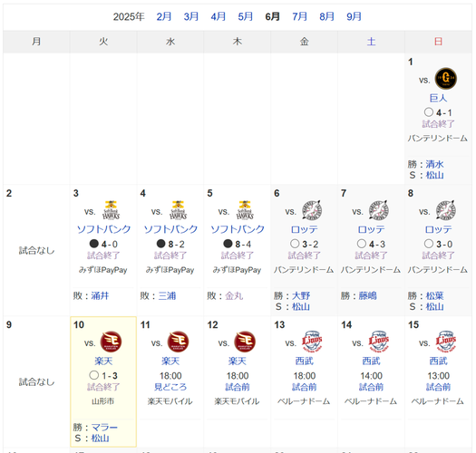Open 試合終了 link for June 4 game
The height and width of the screenshot is (453, 476).
(170, 255)
